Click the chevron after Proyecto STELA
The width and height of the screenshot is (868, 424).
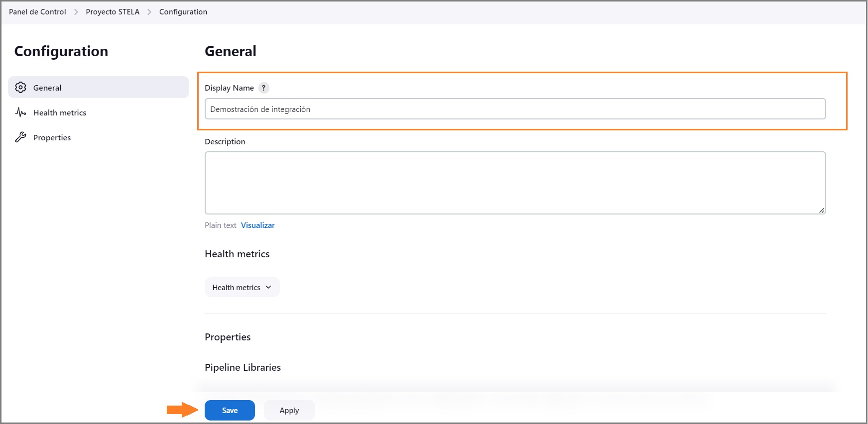click(149, 12)
